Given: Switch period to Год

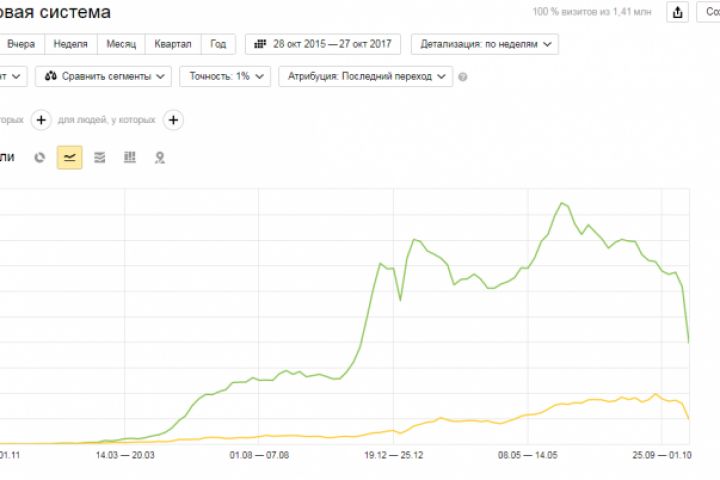Looking at the screenshot, I should 219,44.
